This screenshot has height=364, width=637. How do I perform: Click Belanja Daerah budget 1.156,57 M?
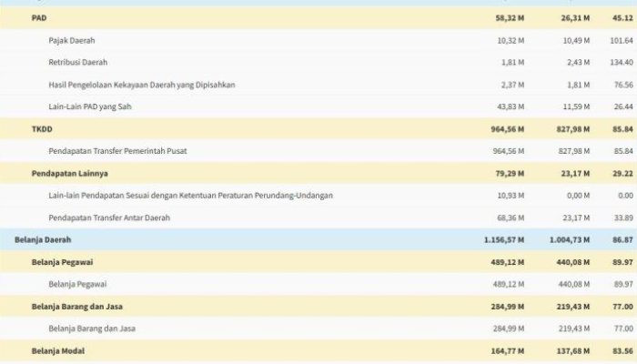pyautogui.click(x=504, y=239)
